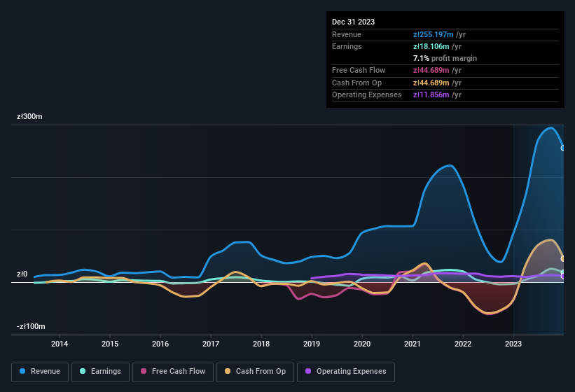Click the 2017 x-axis label
This screenshot has height=392, width=575.
[211, 344]
